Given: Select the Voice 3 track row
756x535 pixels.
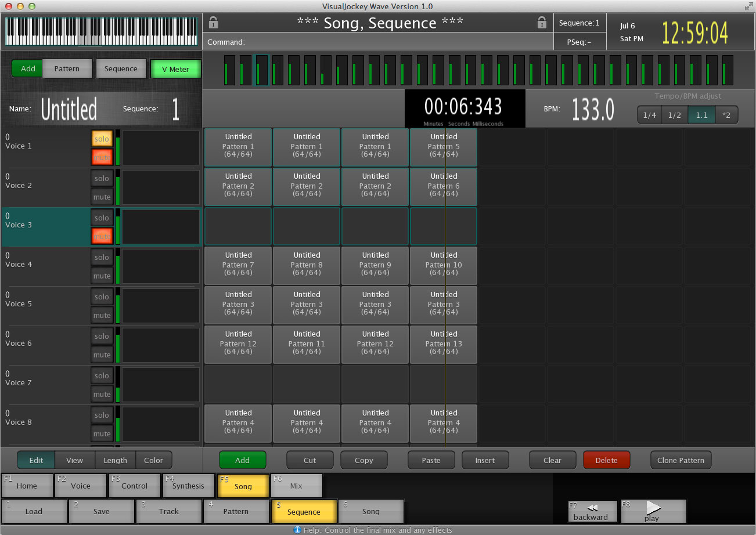Looking at the screenshot, I should click(x=100, y=227).
